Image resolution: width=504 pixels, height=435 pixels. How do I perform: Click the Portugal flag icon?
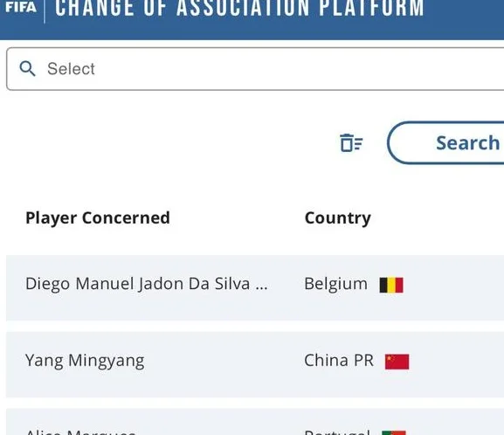point(394,432)
